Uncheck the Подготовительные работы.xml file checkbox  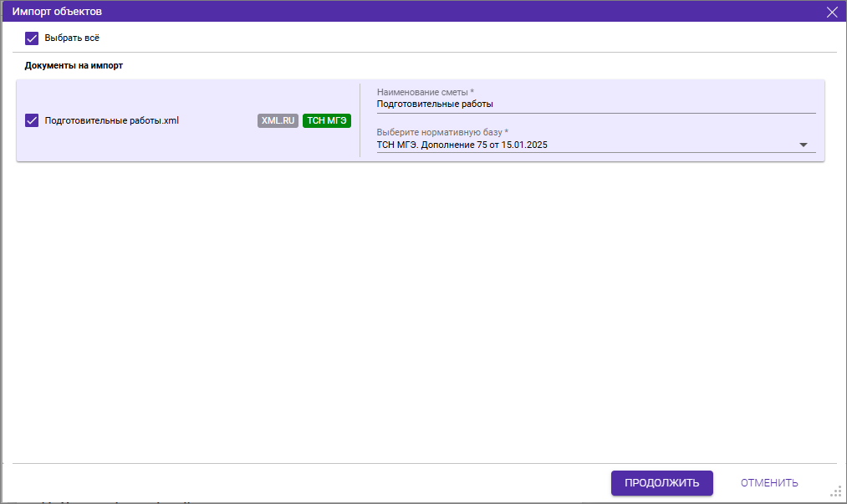click(x=32, y=120)
